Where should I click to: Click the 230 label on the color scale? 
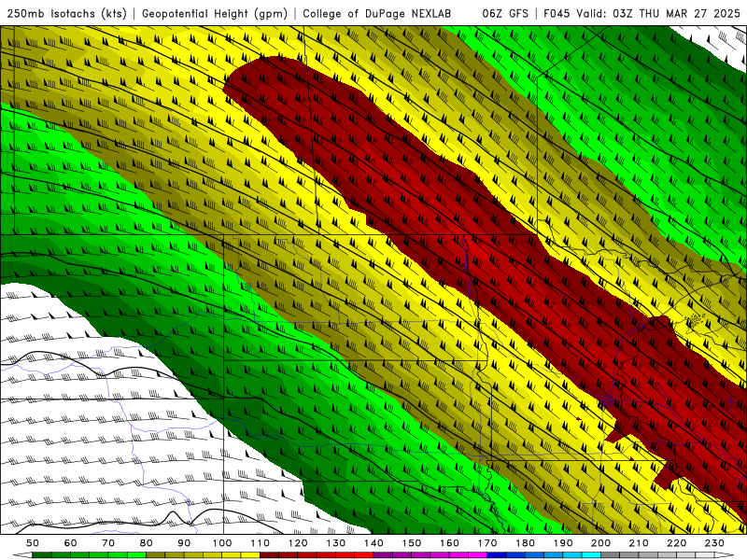pyautogui.click(x=714, y=543)
